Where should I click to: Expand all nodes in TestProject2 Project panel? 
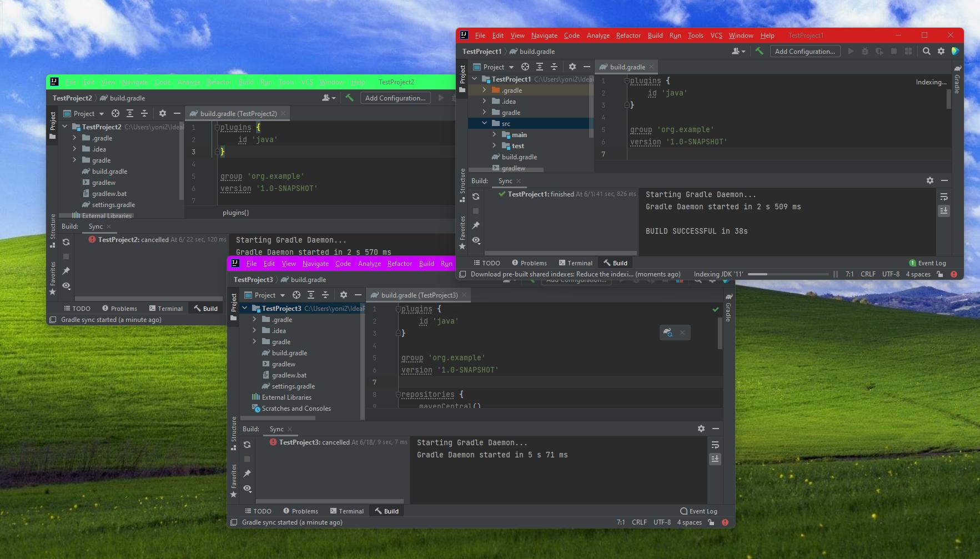click(x=129, y=113)
